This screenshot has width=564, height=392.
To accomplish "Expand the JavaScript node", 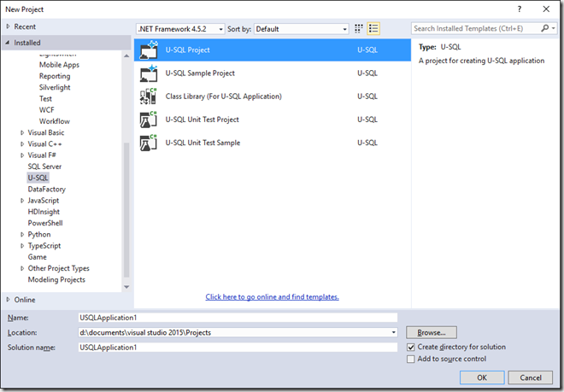I will coord(22,201).
